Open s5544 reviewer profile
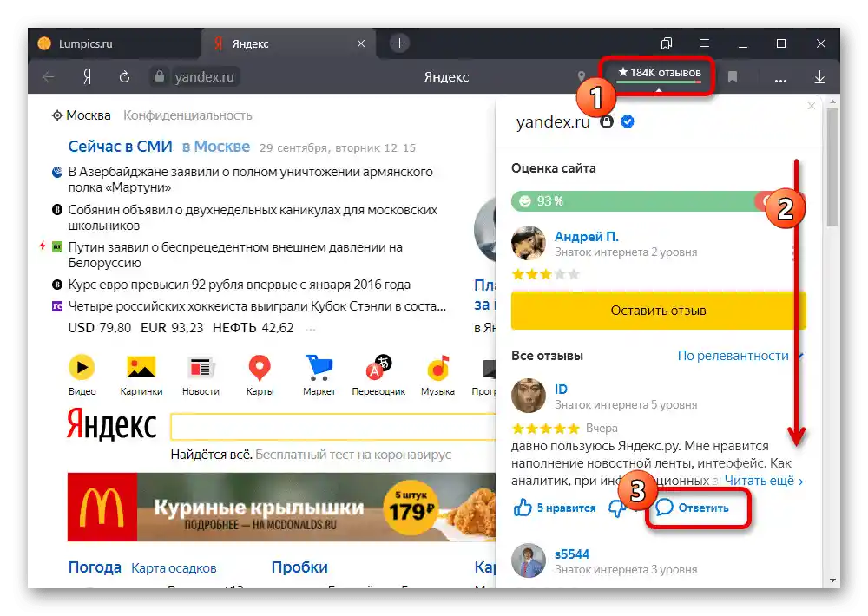The height and width of the screenshot is (616, 868). click(x=572, y=554)
